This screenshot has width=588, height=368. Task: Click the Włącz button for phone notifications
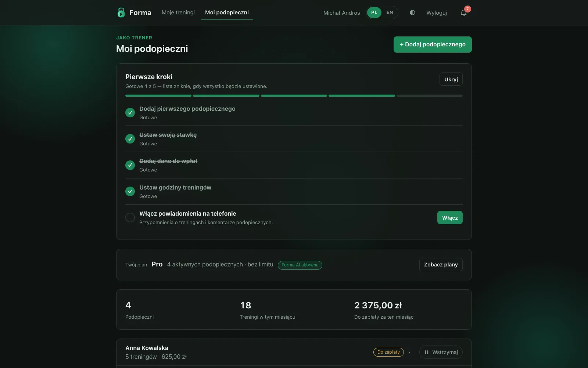[450, 217]
